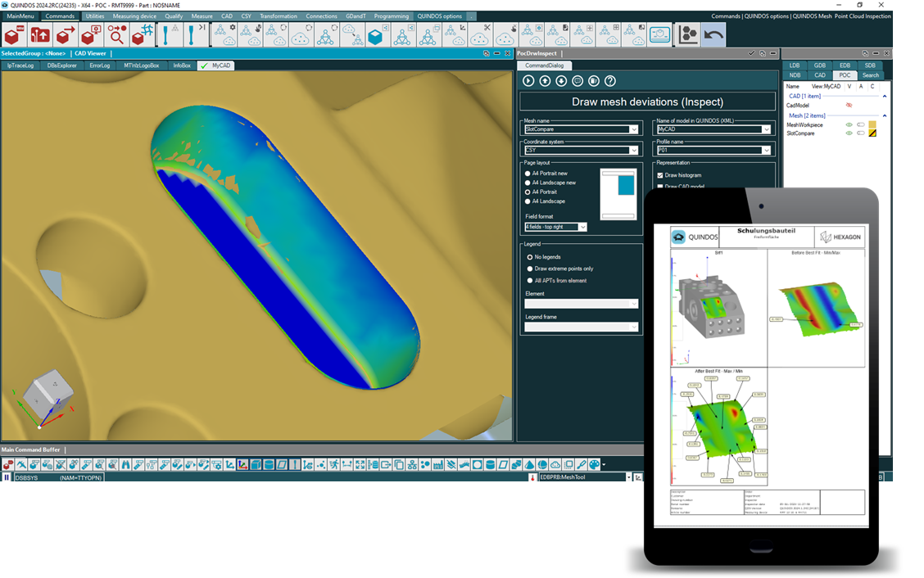Collapse the Mesh [2 items] group
The height and width of the screenshot is (578, 924).
tap(885, 115)
